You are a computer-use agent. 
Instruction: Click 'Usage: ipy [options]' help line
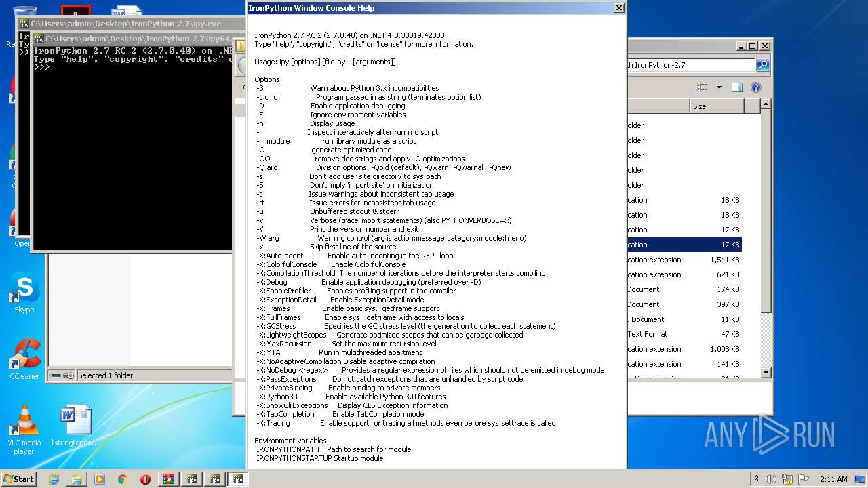pos(325,62)
